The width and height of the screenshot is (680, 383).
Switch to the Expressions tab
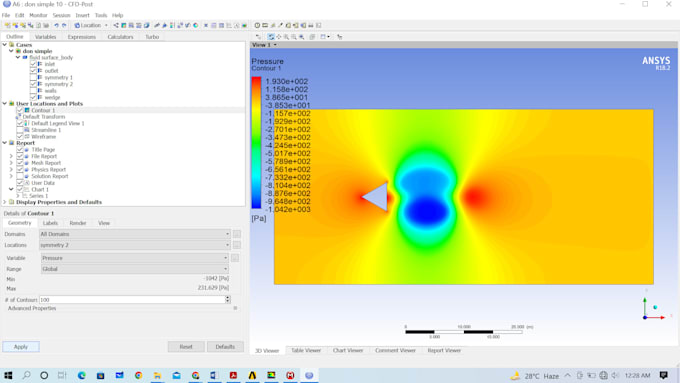click(x=82, y=37)
